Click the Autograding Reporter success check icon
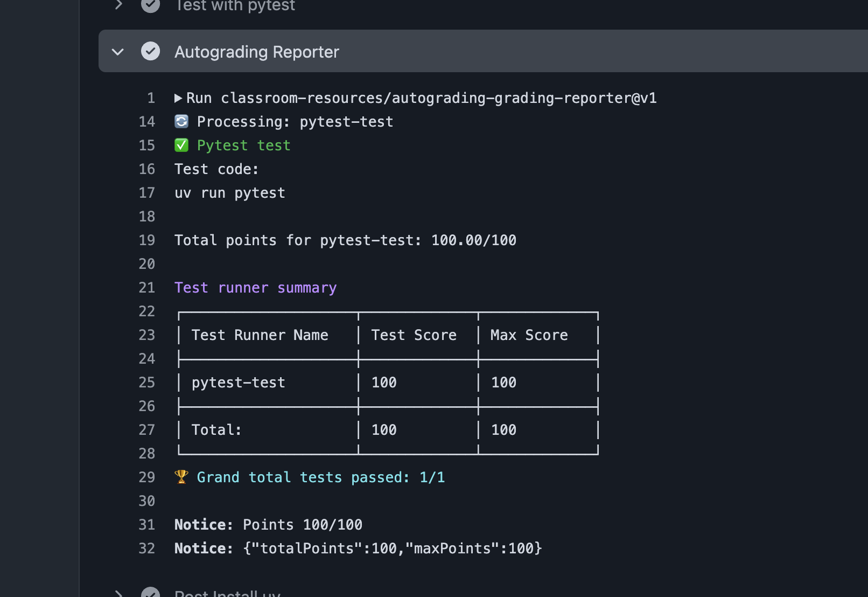 tap(150, 51)
